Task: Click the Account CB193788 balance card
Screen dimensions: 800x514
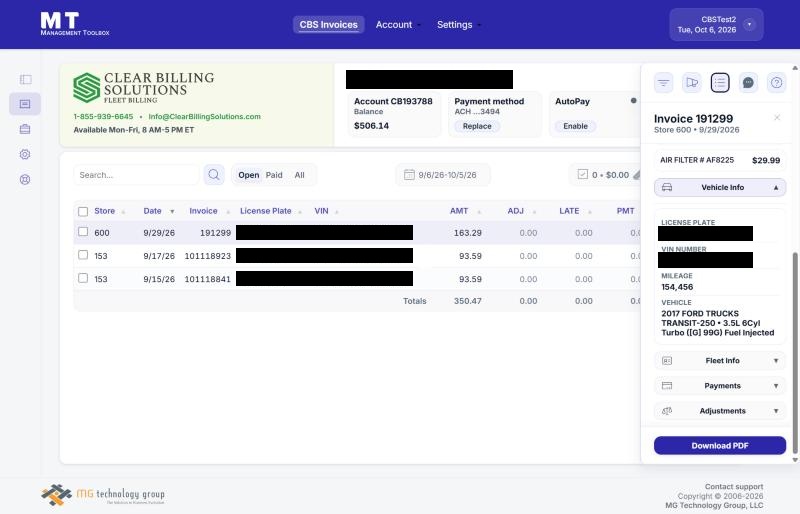Action: tap(394, 114)
